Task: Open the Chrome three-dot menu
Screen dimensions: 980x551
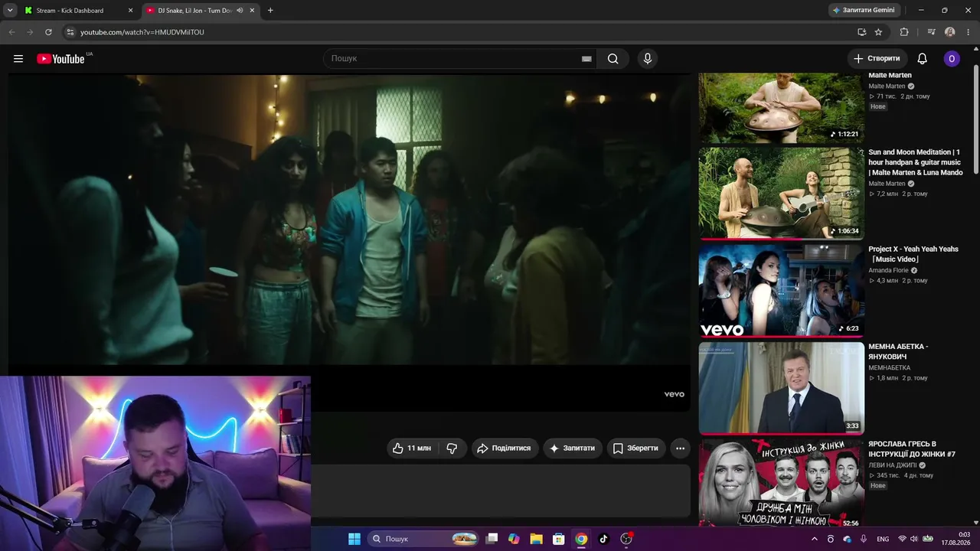Action: tap(968, 32)
